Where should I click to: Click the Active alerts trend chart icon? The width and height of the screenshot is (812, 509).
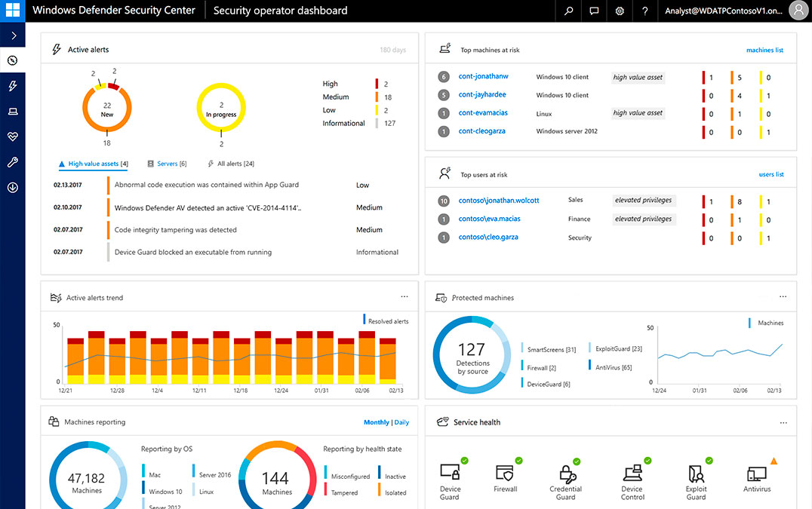click(x=56, y=297)
